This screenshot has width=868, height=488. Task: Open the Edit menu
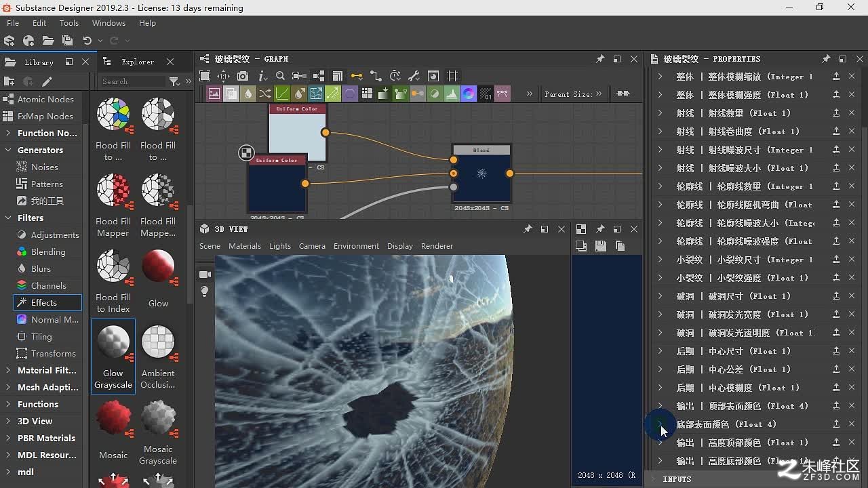pyautogui.click(x=39, y=23)
